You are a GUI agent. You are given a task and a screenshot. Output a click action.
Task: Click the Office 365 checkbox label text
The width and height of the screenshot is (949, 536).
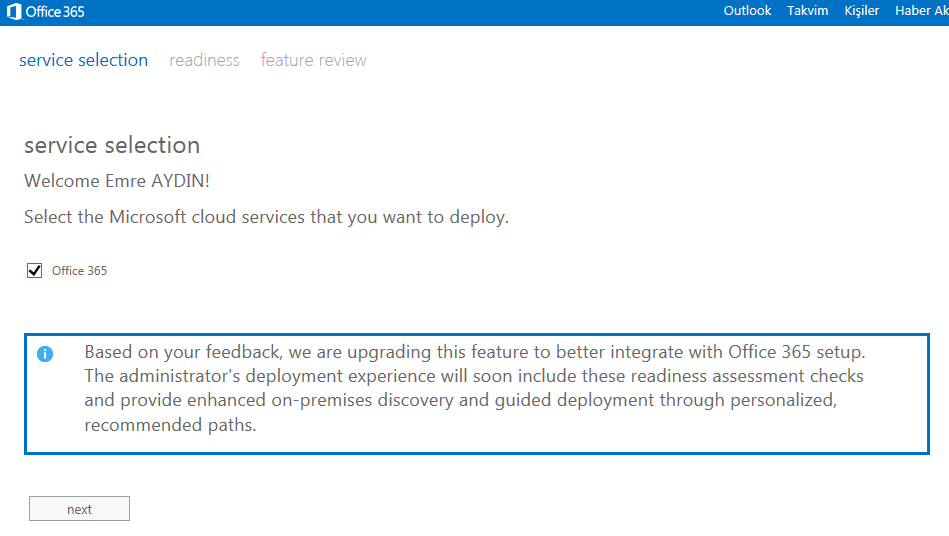[x=79, y=270]
